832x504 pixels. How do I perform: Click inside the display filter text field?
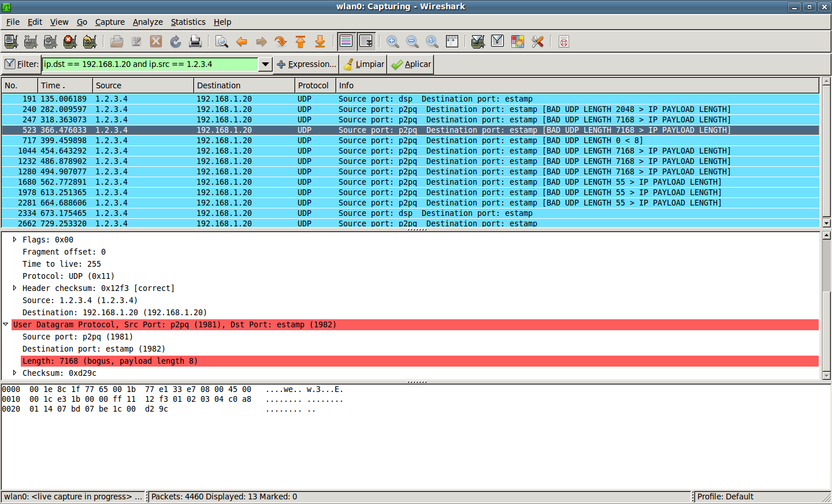point(150,64)
